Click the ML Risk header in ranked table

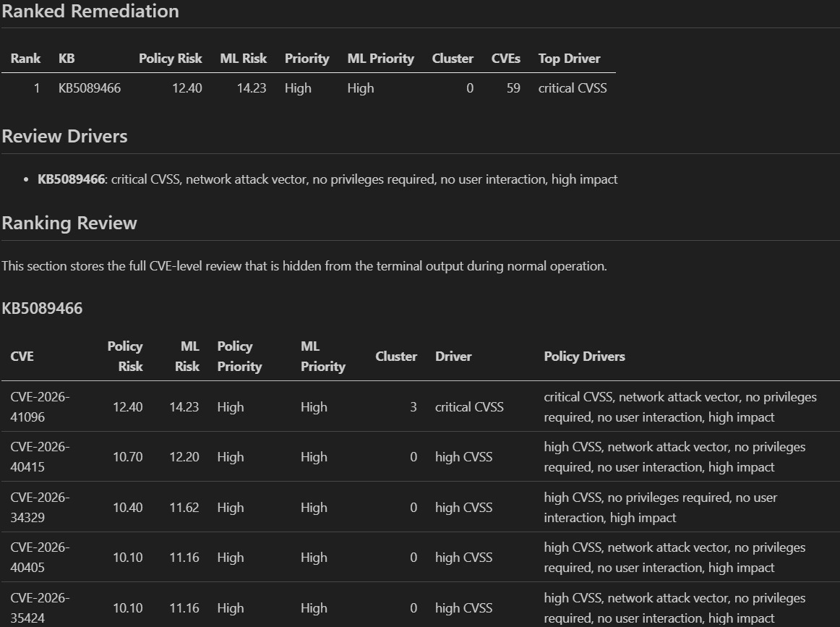coord(243,59)
